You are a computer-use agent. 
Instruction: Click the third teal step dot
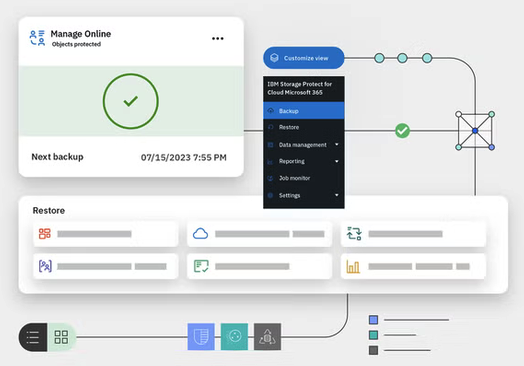(427, 58)
